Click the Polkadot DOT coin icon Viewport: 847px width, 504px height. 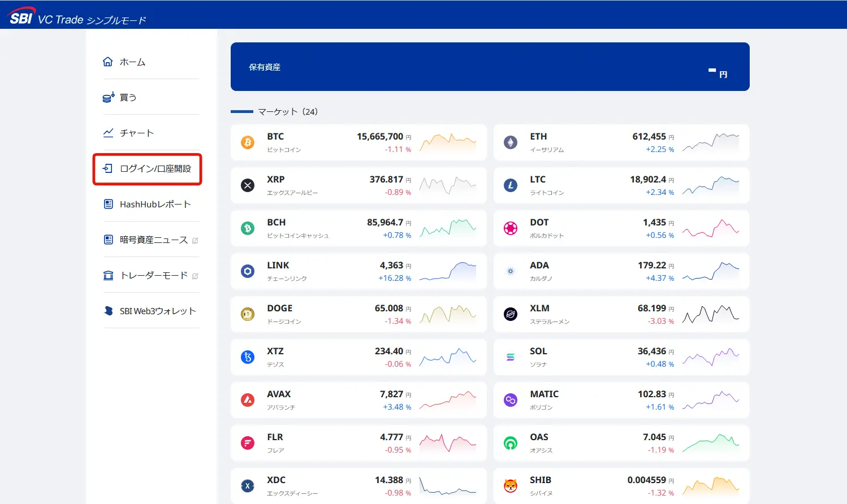point(511,228)
